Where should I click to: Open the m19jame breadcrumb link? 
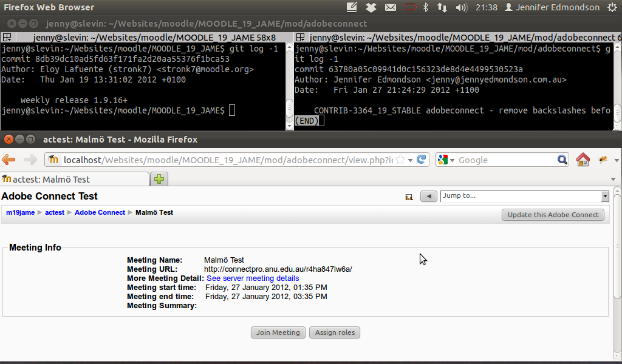coord(20,212)
